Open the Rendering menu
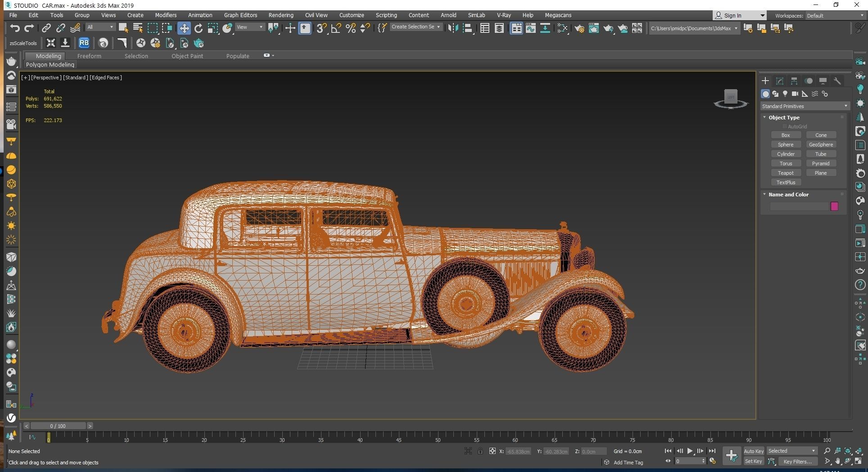 (x=281, y=15)
